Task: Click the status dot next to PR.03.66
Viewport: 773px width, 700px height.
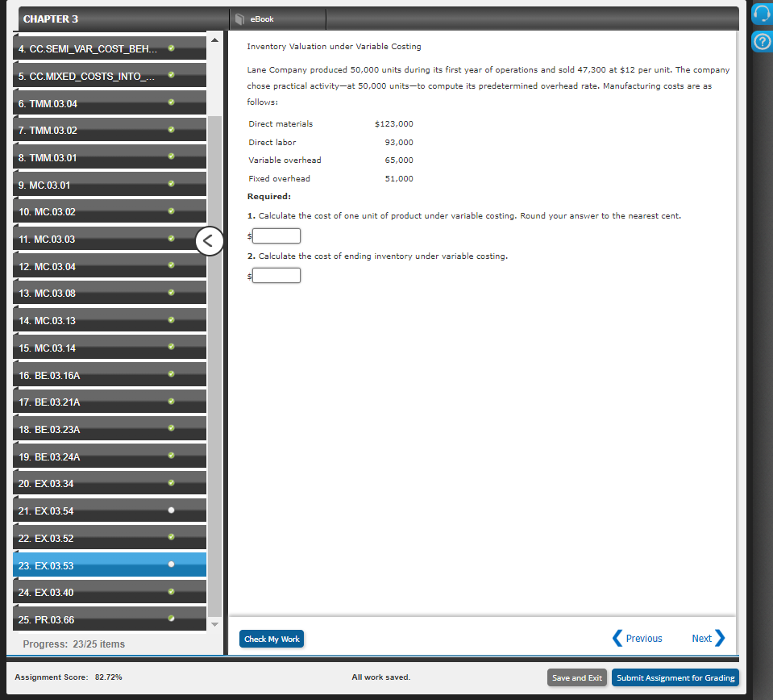Action: (x=170, y=619)
